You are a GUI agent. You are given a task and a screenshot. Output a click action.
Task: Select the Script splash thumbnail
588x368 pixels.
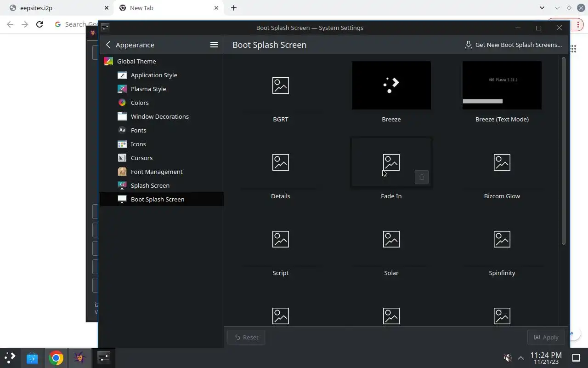click(281, 239)
